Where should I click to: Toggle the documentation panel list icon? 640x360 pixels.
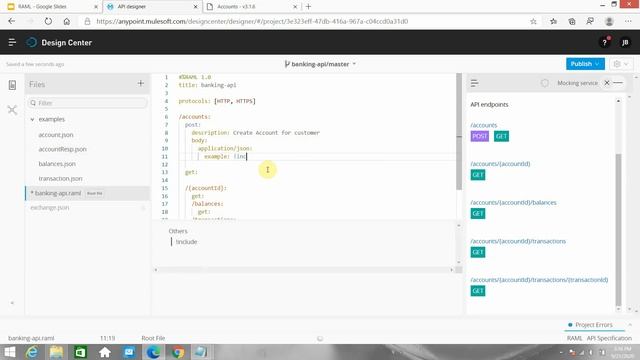[474, 83]
